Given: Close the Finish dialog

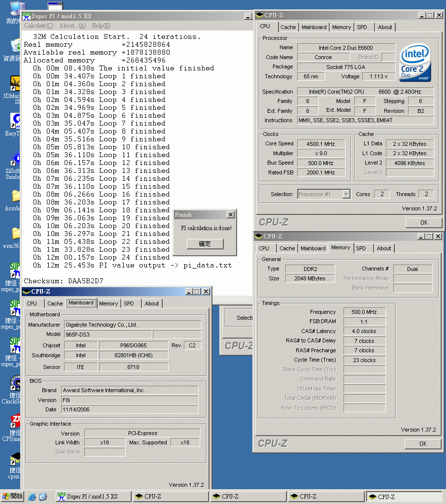Looking at the screenshot, I should pyautogui.click(x=231, y=214).
